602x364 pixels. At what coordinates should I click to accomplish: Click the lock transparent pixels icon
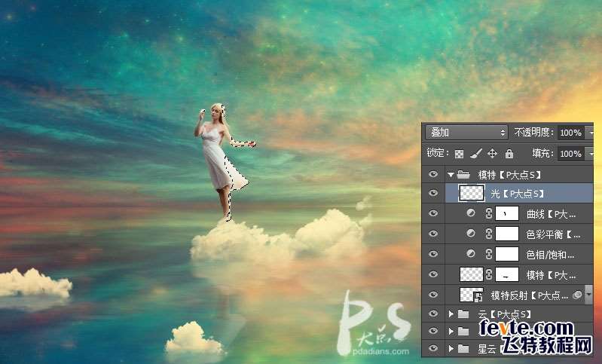[459, 154]
